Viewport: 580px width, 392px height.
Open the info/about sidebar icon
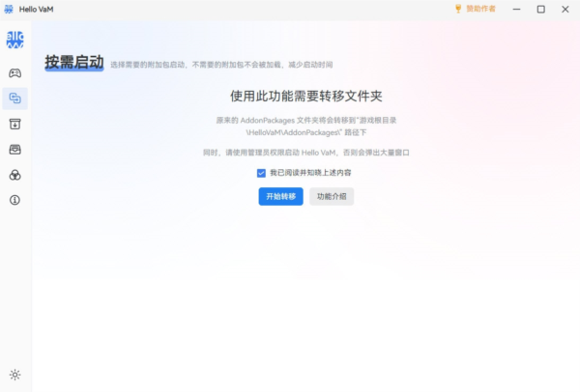pyautogui.click(x=15, y=200)
